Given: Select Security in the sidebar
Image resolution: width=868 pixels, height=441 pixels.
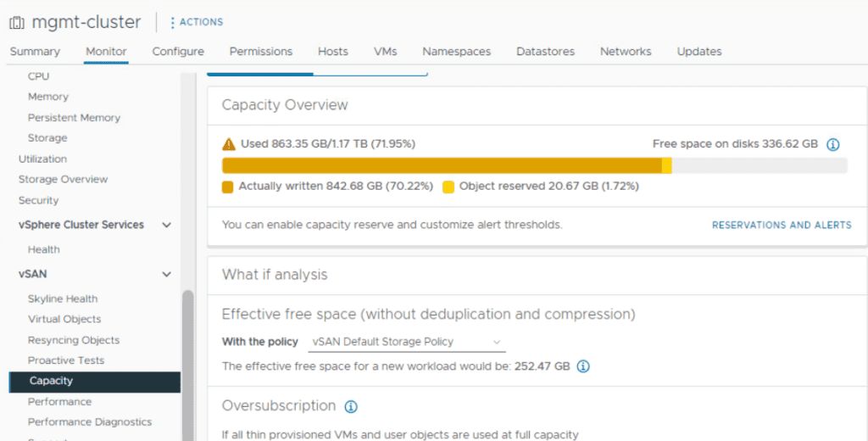Looking at the screenshot, I should tap(38, 200).
